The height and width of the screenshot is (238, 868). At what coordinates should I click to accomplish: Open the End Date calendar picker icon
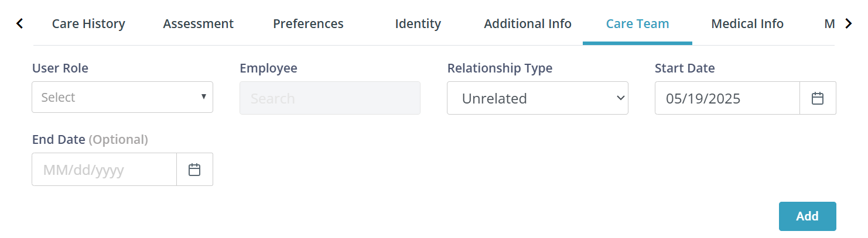click(194, 170)
